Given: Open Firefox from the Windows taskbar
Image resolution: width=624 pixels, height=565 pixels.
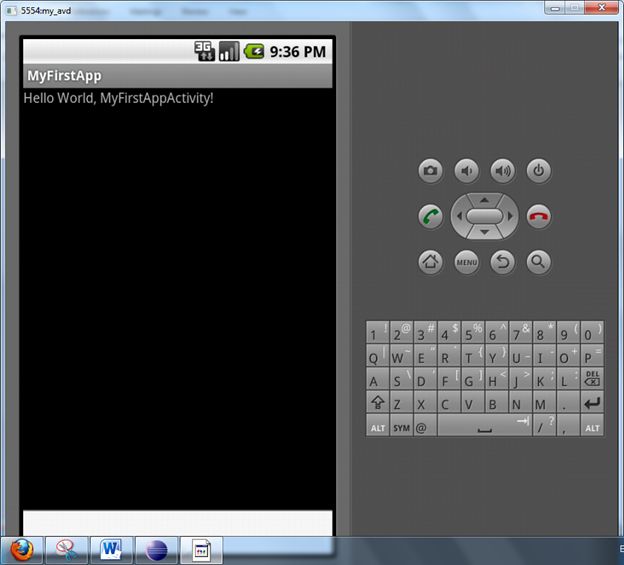Looking at the screenshot, I should pos(22,550).
